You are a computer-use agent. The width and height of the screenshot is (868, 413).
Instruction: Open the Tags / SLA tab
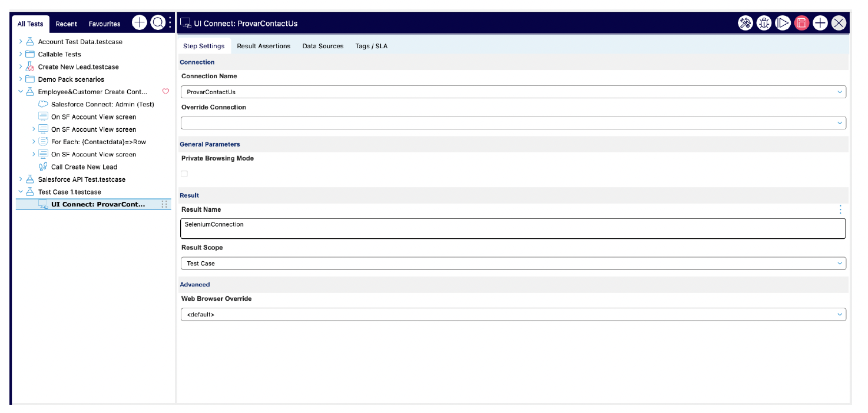372,46
